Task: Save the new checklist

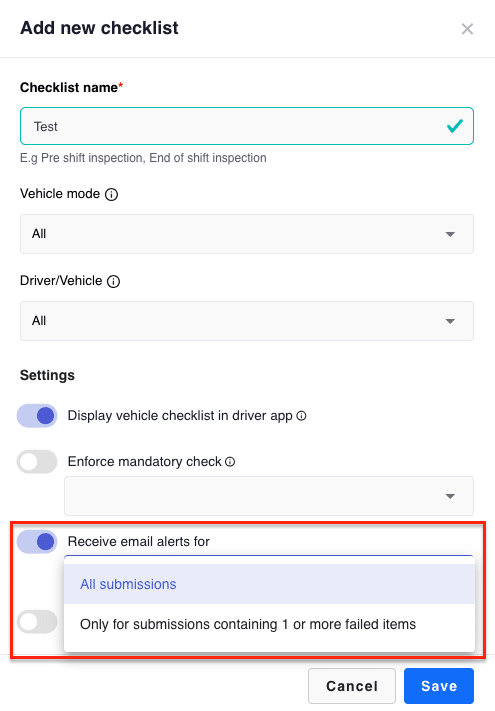Action: coord(439,686)
